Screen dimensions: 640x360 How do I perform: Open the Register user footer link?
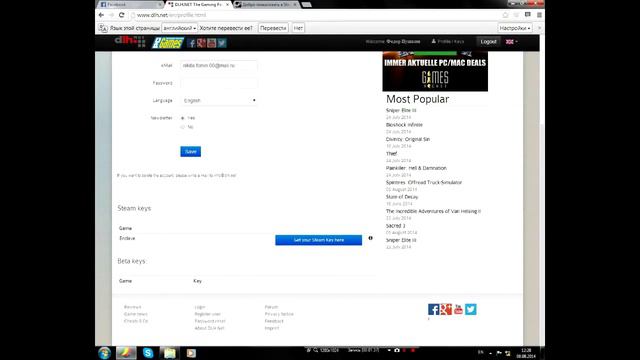208,314
